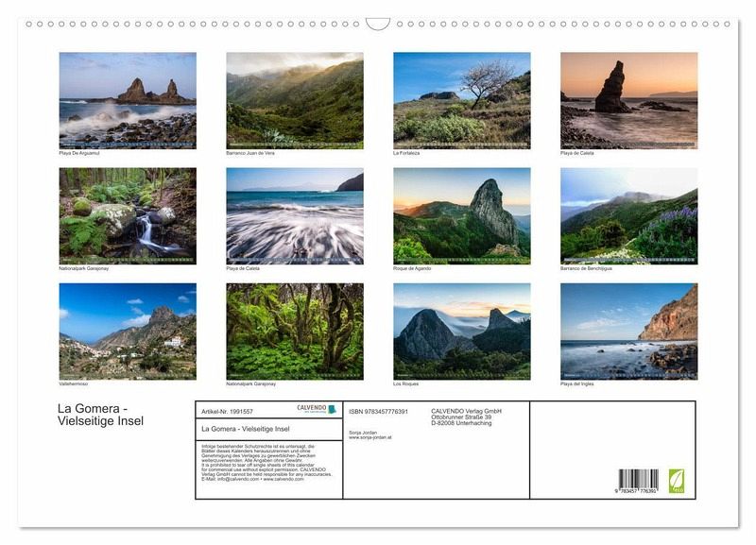Open the Barranco de Benchijigua photo
The height and width of the screenshot is (545, 756).
click(628, 215)
